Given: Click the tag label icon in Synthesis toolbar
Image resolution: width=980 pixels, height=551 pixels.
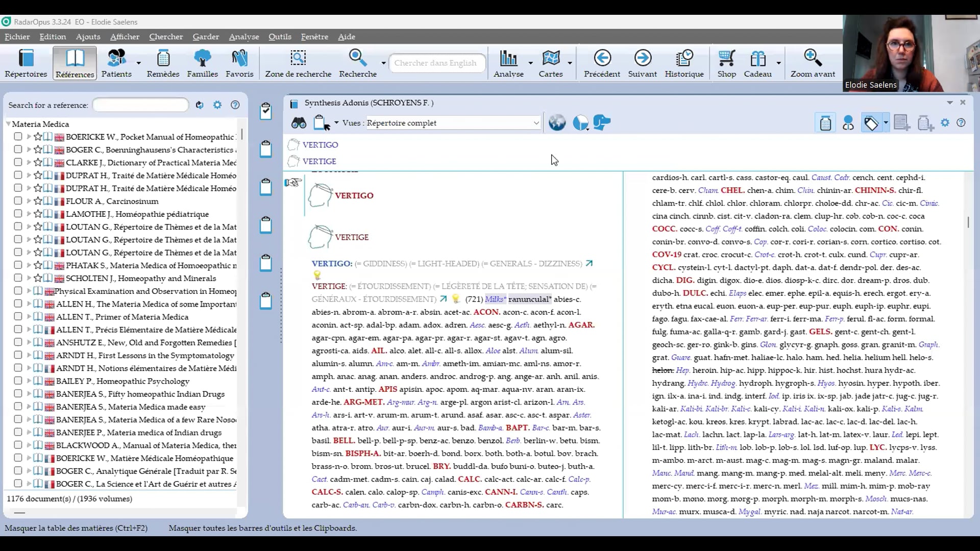Looking at the screenshot, I should (871, 123).
